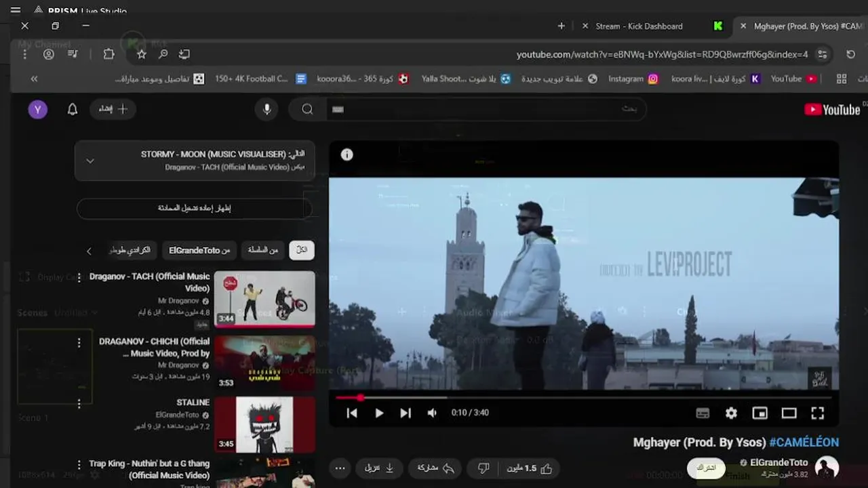Skip to next video in player

coord(406,413)
